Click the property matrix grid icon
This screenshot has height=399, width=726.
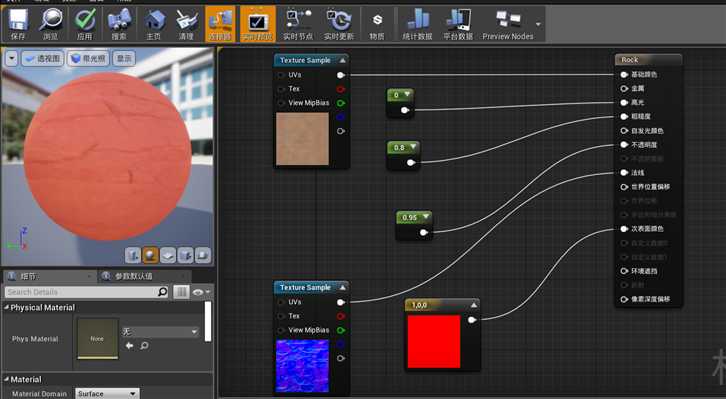pos(181,292)
